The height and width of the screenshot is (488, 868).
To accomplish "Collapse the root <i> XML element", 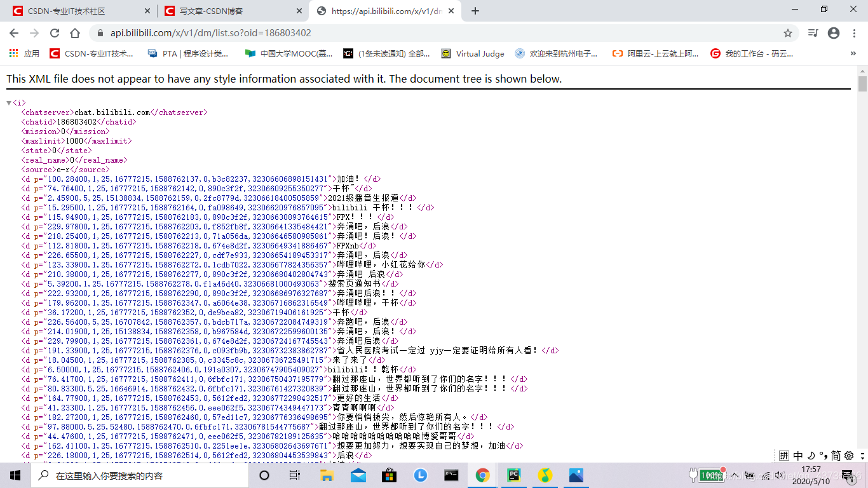I will [8, 102].
